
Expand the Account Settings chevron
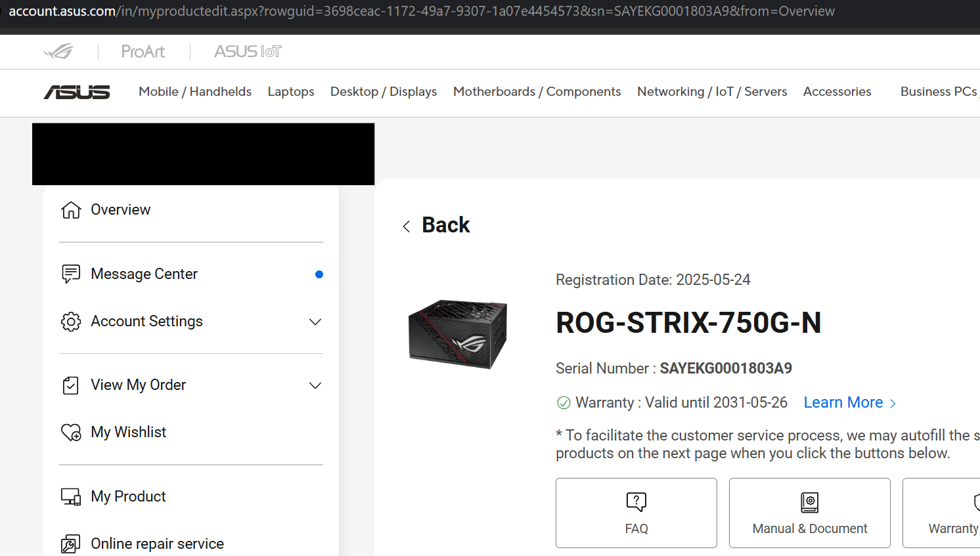pos(315,322)
